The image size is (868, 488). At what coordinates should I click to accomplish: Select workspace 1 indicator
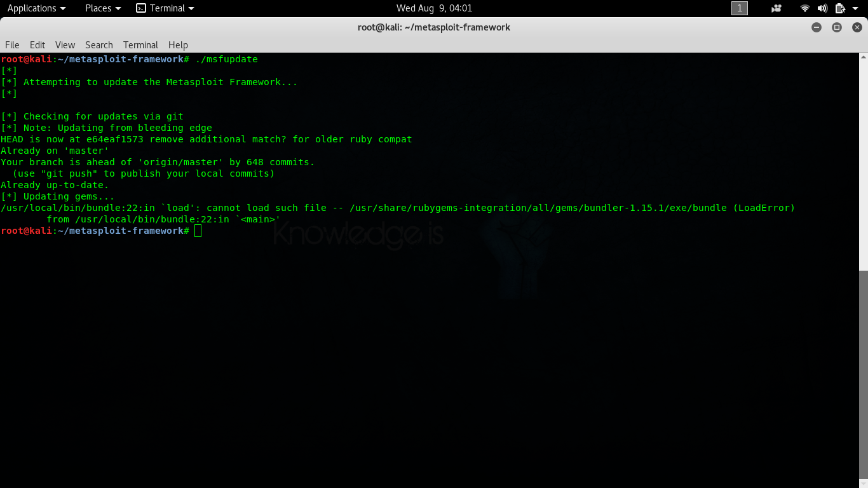pos(739,8)
